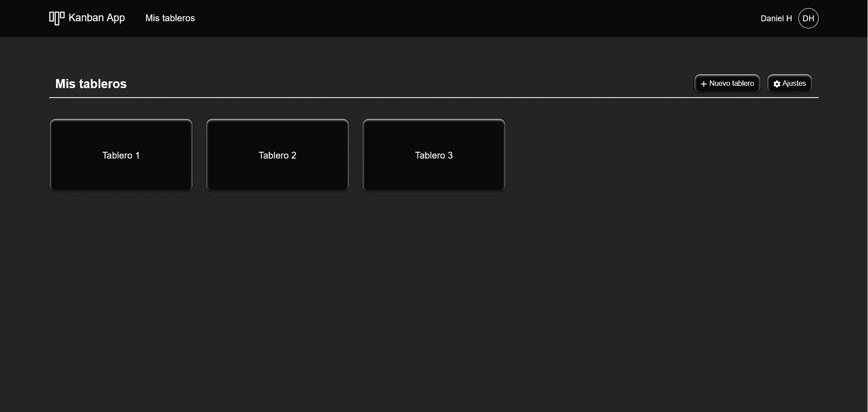Open the "Ajustes" button label
Viewport: 868px width, 412px height.
pos(794,84)
